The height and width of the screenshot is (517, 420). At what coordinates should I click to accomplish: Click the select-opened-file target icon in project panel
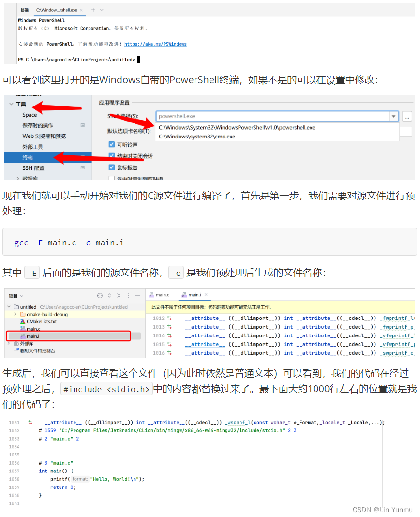pos(100,296)
